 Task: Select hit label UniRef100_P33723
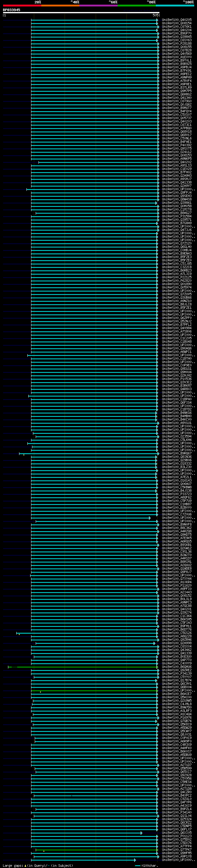pos(177,494)
